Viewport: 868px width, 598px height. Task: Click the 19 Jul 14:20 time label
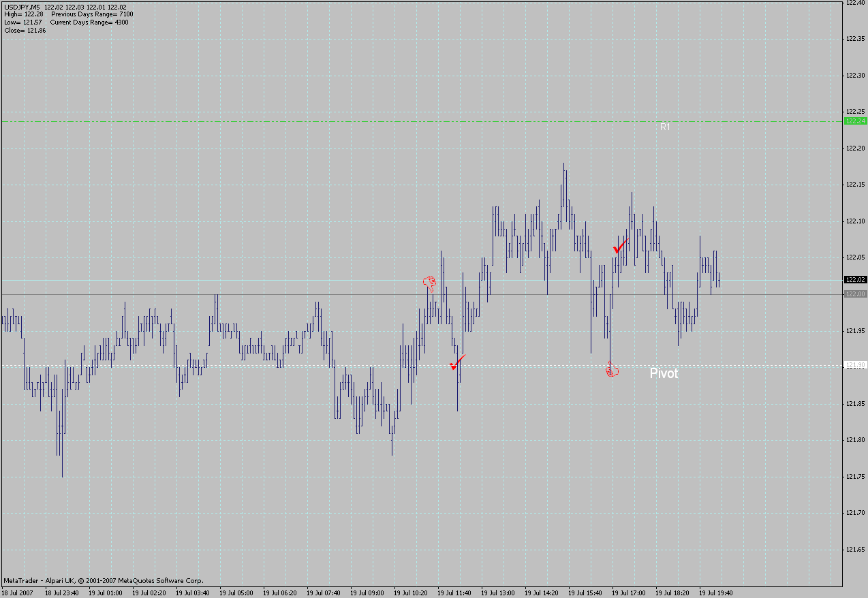click(x=542, y=593)
